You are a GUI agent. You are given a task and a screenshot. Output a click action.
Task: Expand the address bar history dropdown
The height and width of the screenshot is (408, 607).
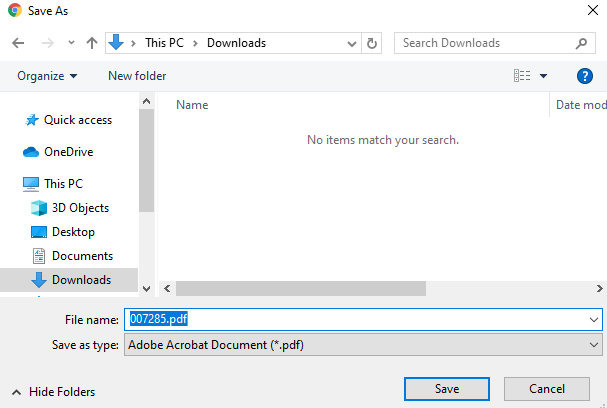tap(352, 43)
